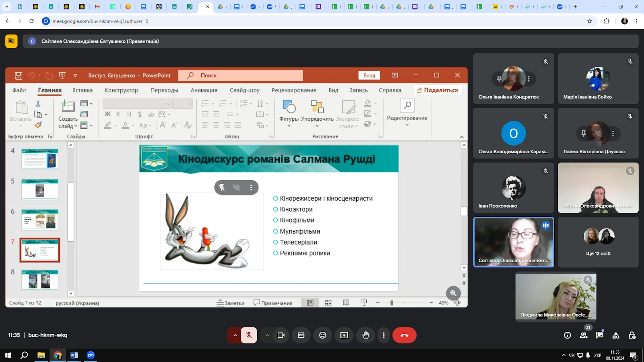Select the active Google Meet browser tab
Image resolution: width=644 pixels, height=362 pixels.
click(202, 7)
